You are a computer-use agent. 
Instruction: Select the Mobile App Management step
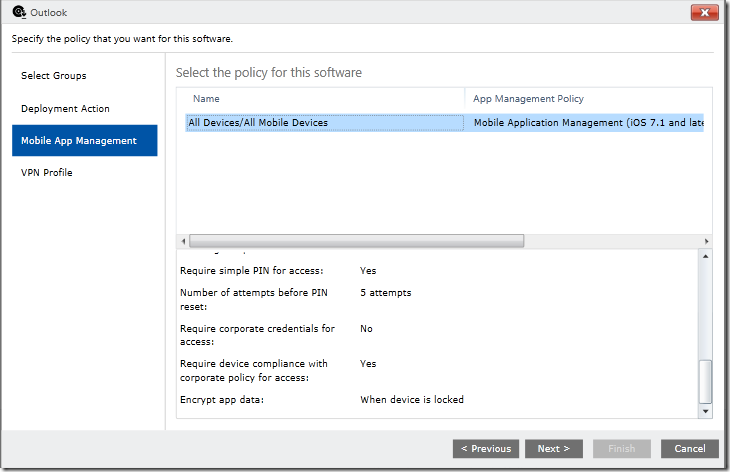point(85,141)
